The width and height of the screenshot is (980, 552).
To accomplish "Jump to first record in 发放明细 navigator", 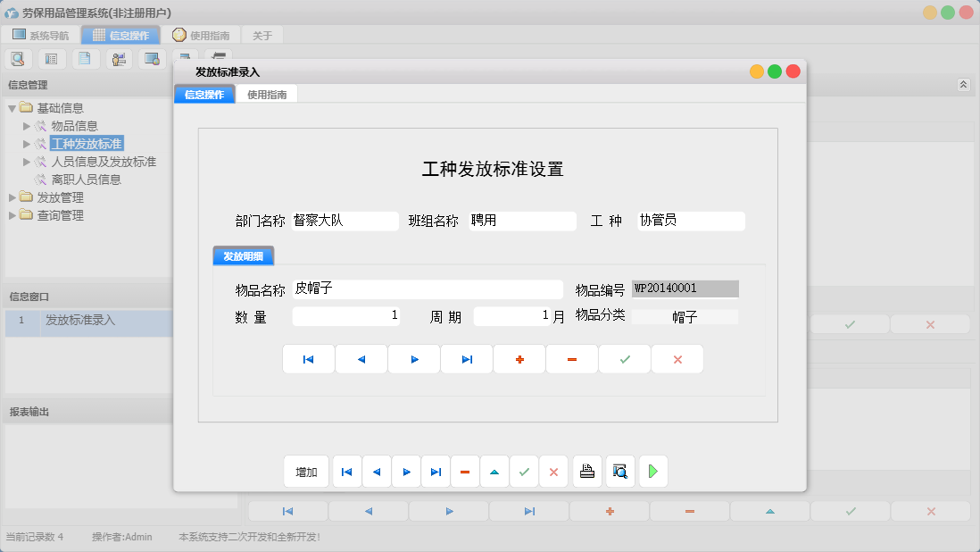I will [308, 358].
